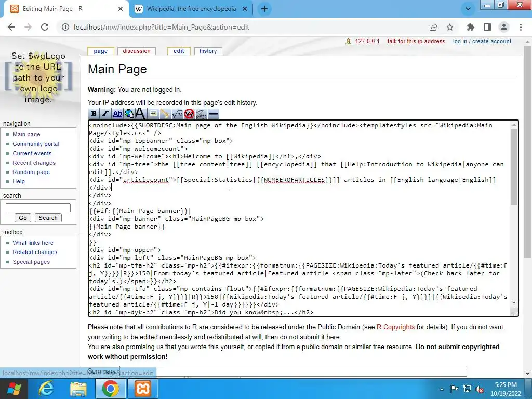Open 'Special pages' toolbox link

(31, 262)
